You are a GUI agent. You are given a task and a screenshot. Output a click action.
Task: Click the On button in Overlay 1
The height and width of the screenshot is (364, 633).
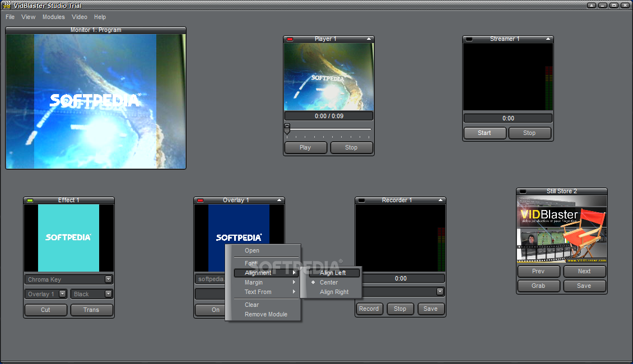click(210, 310)
